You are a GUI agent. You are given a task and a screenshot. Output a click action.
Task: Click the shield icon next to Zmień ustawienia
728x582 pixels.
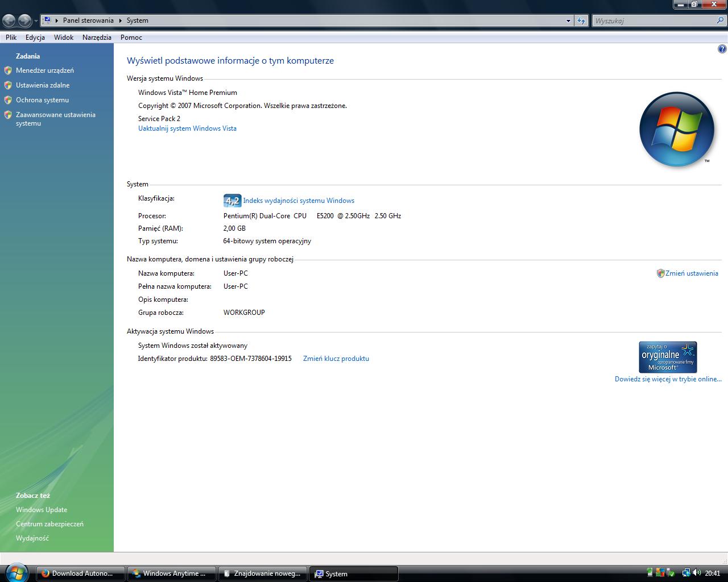tap(660, 273)
